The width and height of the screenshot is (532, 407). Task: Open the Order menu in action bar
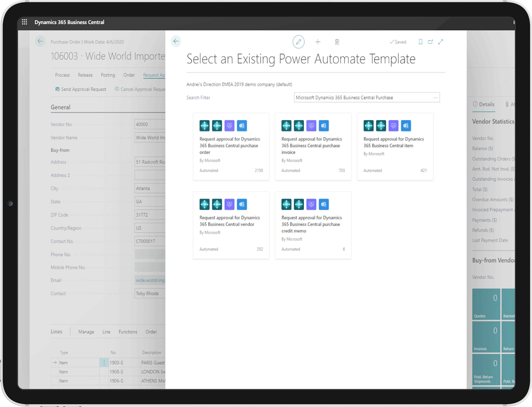(129, 75)
